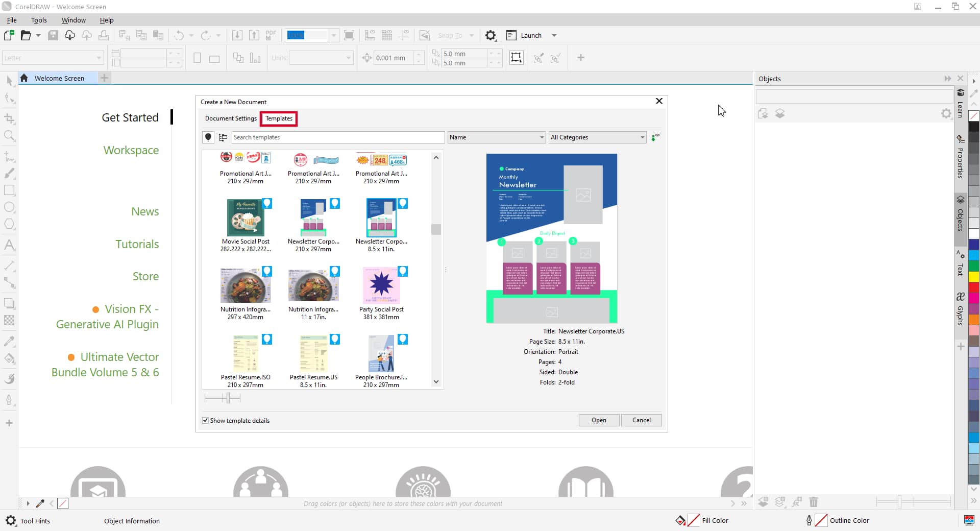The width and height of the screenshot is (980, 531).
Task: Open the Tutorials link on Welcome Screen
Action: pos(137,244)
